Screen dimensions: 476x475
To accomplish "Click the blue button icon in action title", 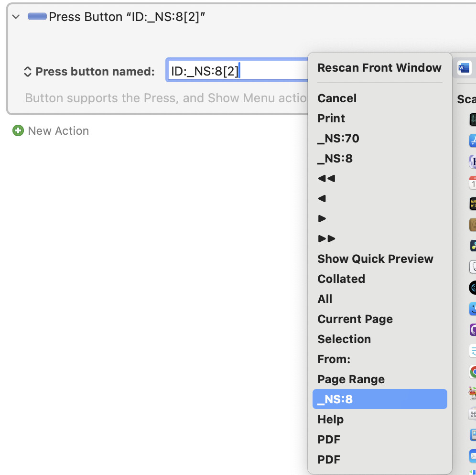I will coord(37,17).
